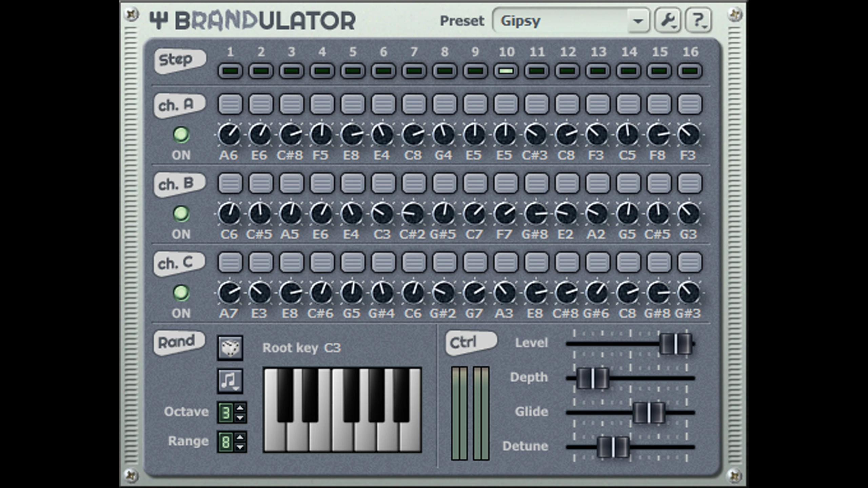The image size is (868, 488).
Task: Click channel A knob labeled A6
Action: tap(230, 135)
